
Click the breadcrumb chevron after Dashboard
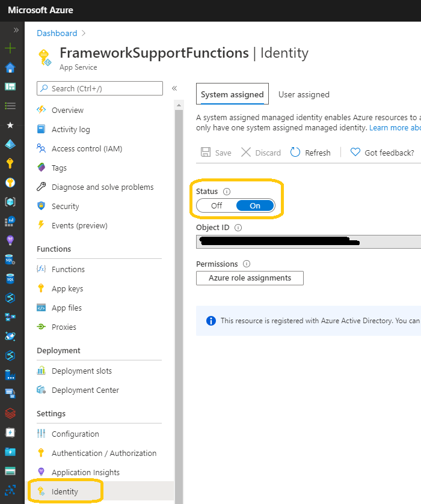point(84,34)
